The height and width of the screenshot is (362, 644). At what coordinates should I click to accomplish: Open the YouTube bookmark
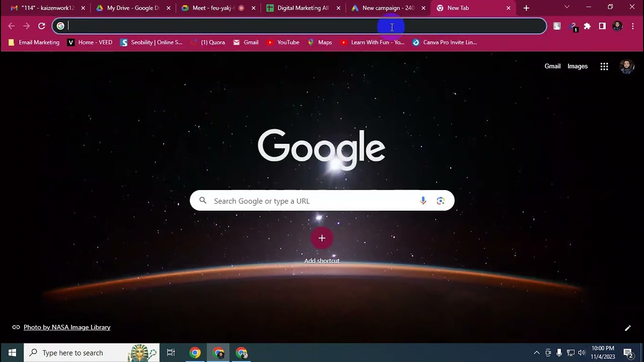(283, 42)
